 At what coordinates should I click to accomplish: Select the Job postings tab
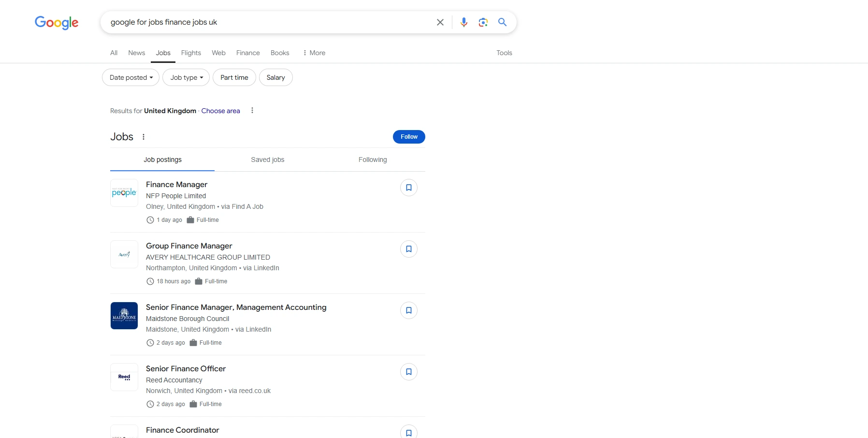click(x=162, y=160)
